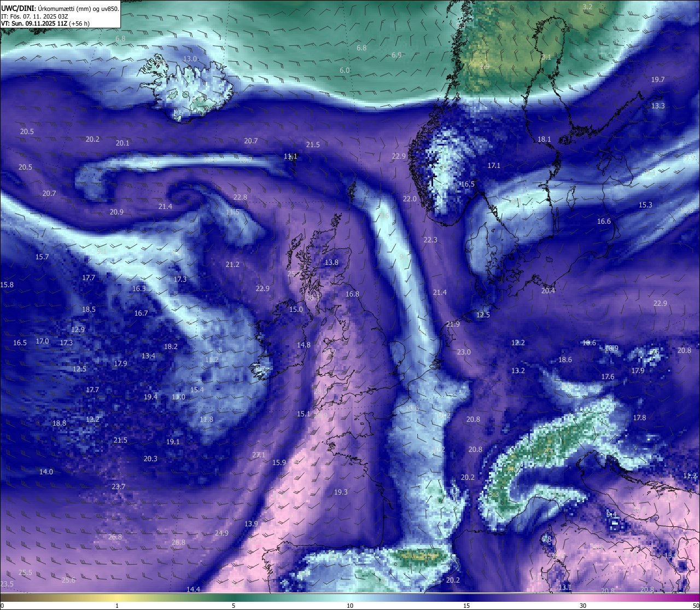Viewport: 700px width, 610px height.
Task: Click the value 14.4 at the bottom edge
Action: click(x=193, y=589)
